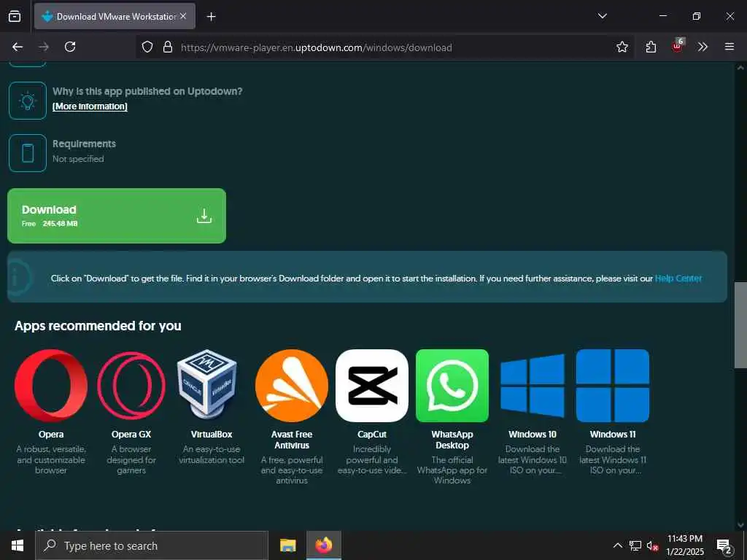
Task: Reload the current page
Action: 70,47
